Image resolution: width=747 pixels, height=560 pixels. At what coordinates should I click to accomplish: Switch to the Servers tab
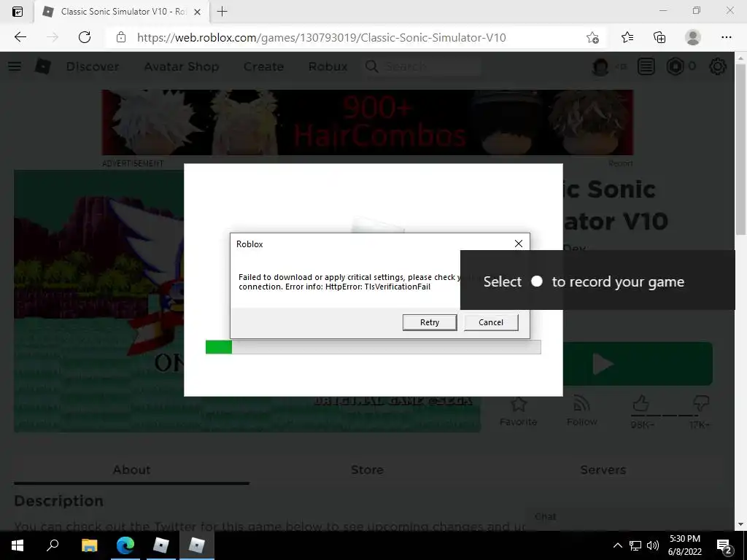coord(603,470)
